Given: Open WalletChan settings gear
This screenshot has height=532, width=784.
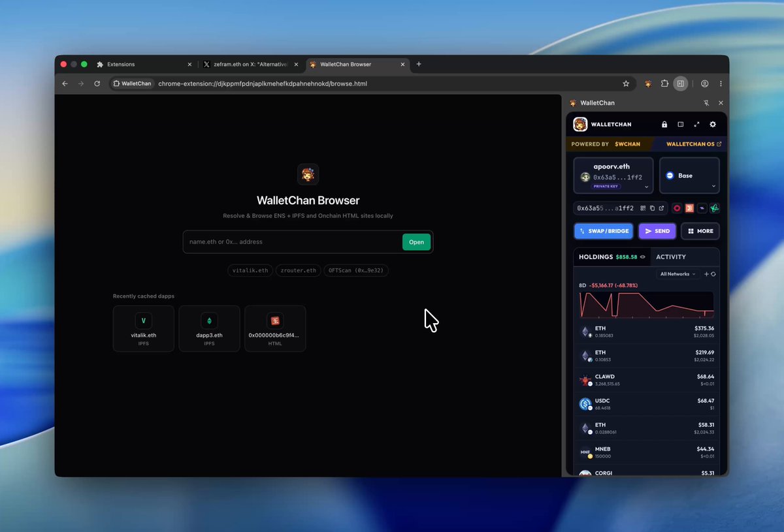Looking at the screenshot, I should click(713, 125).
